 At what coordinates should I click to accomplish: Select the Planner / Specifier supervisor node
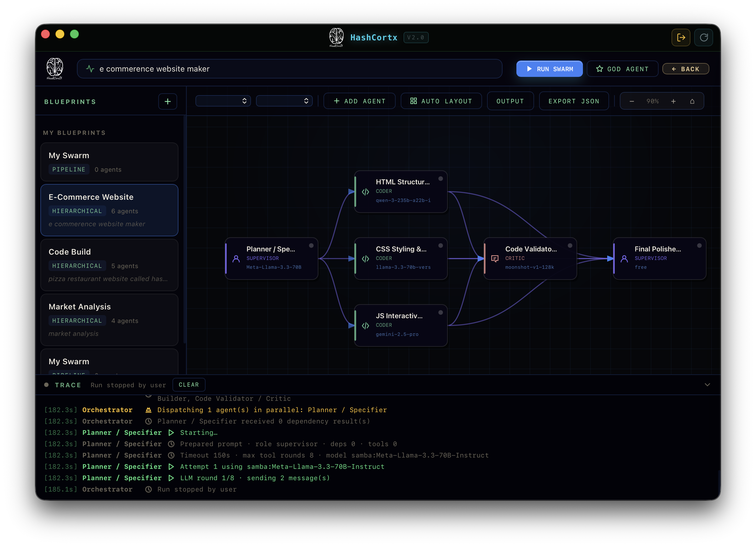[271, 259]
